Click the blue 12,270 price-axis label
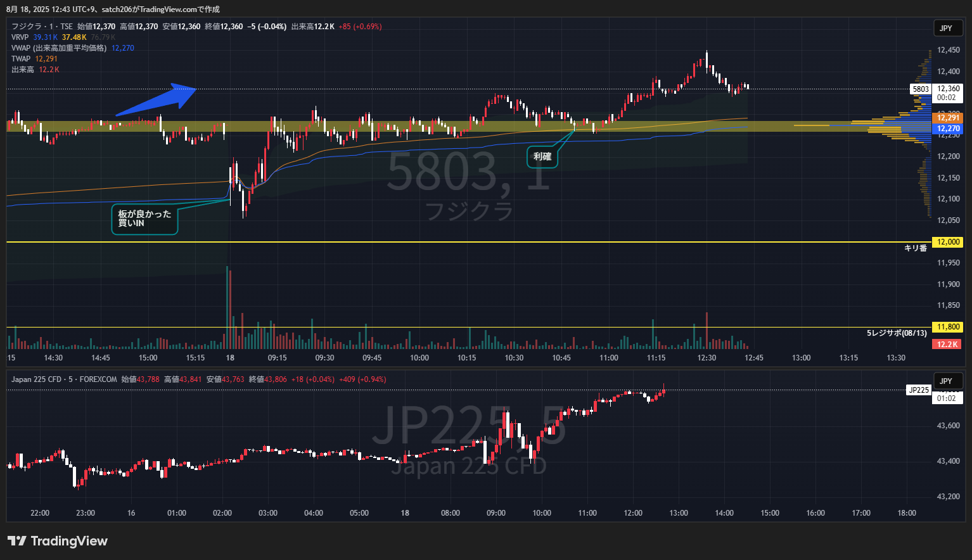This screenshot has height=560, width=972. coord(948,129)
